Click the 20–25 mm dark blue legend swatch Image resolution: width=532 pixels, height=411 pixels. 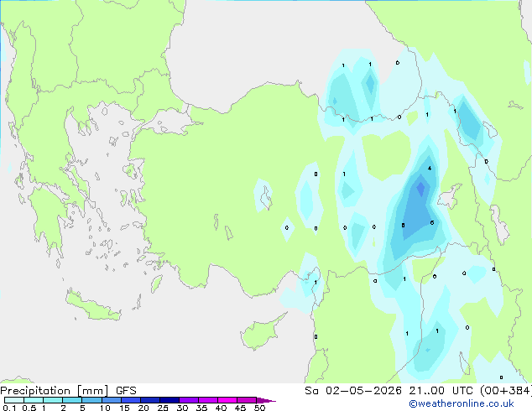pos(150,400)
